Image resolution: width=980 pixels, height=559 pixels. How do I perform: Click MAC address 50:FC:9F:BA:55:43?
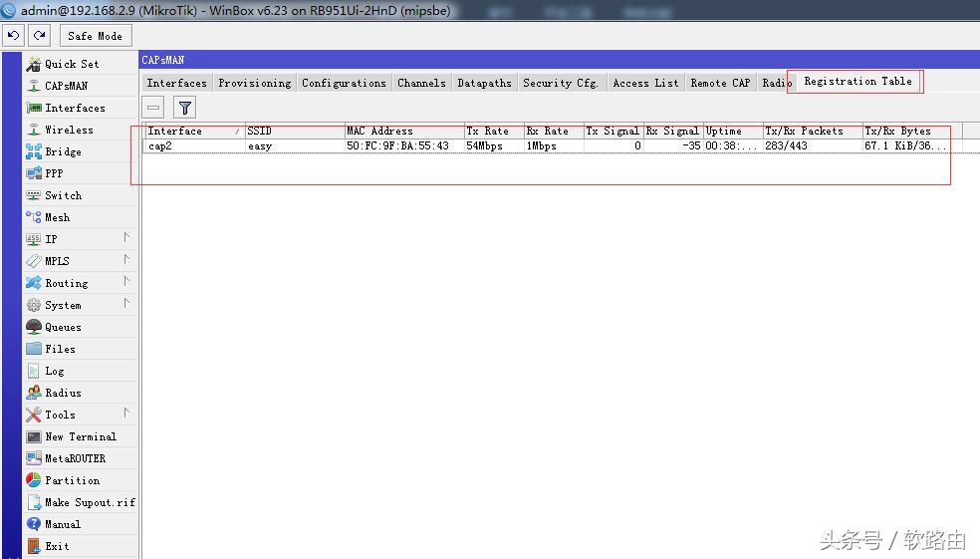pos(397,145)
